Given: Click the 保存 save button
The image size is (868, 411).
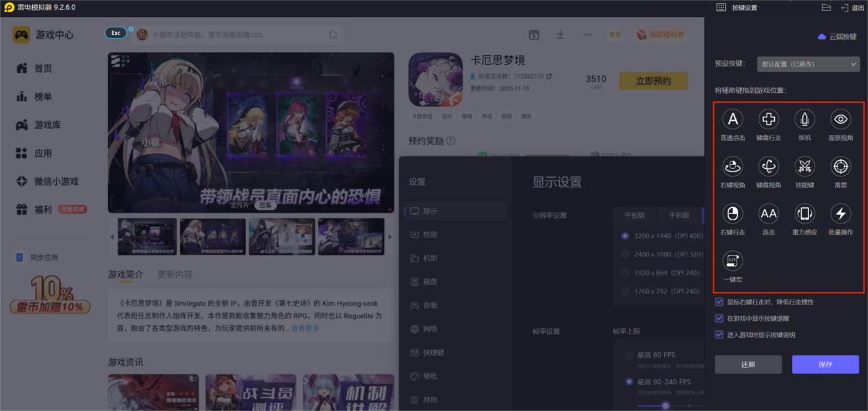Looking at the screenshot, I should 826,364.
